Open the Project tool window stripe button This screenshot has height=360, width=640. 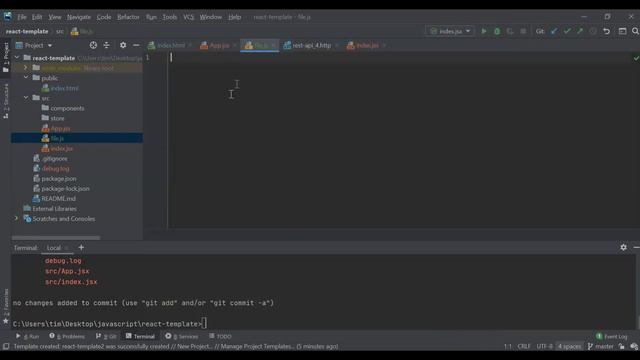(6, 57)
